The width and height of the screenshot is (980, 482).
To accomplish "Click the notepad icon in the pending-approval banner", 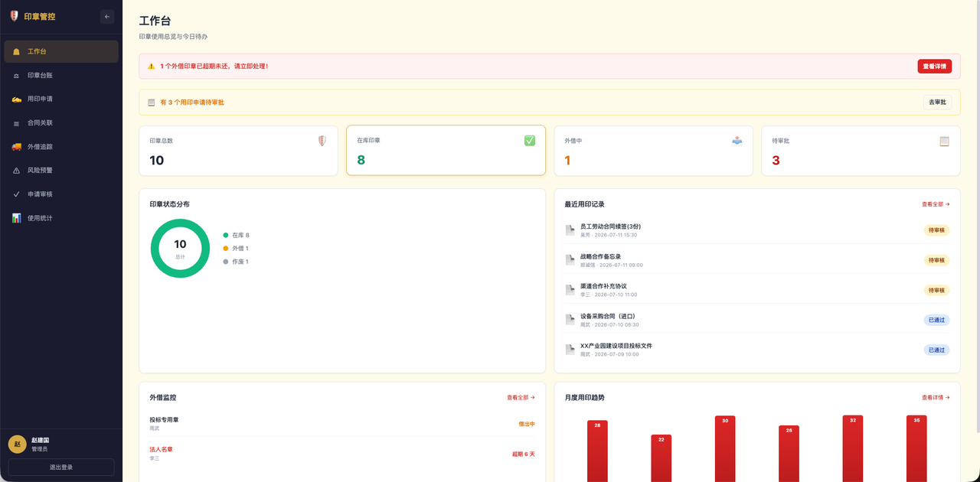I will click(x=151, y=102).
